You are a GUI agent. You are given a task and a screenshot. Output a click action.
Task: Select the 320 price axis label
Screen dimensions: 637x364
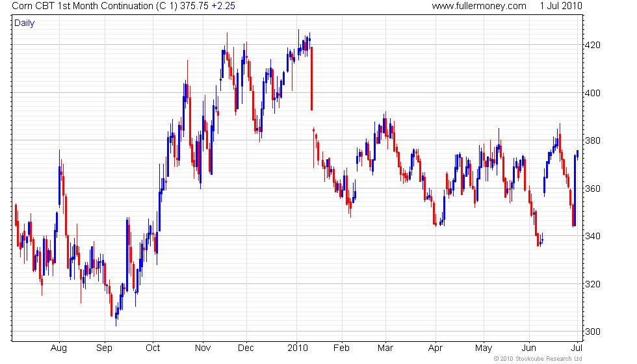point(592,284)
